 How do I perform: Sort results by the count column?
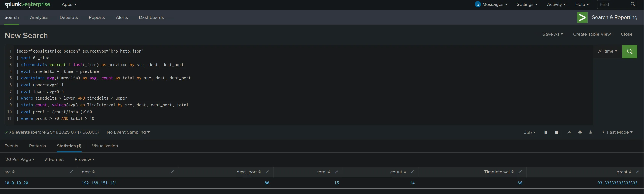pyautogui.click(x=398, y=172)
